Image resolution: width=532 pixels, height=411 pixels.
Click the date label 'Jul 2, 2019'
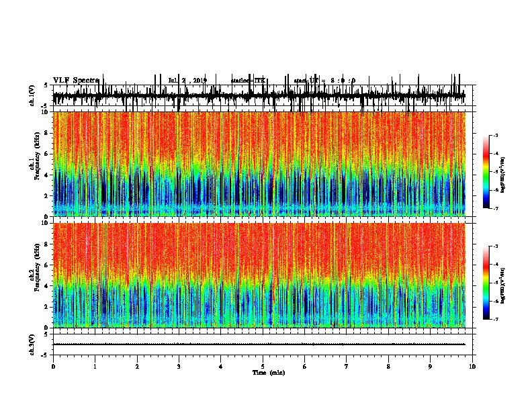187,81
